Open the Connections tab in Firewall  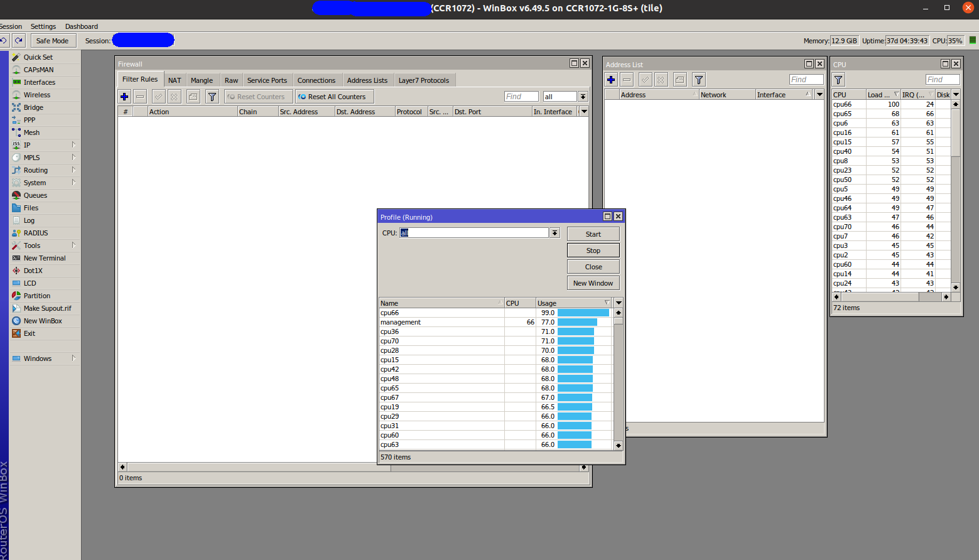[x=316, y=80]
